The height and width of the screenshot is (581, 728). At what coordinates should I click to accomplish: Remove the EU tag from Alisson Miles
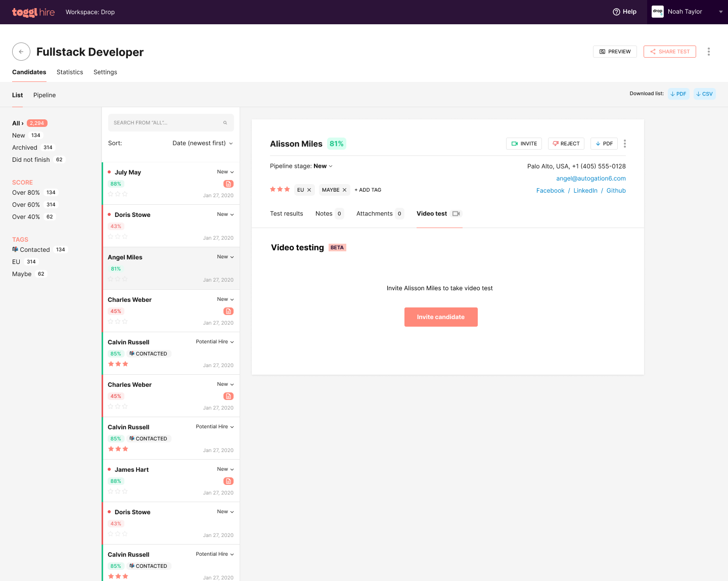(x=309, y=190)
